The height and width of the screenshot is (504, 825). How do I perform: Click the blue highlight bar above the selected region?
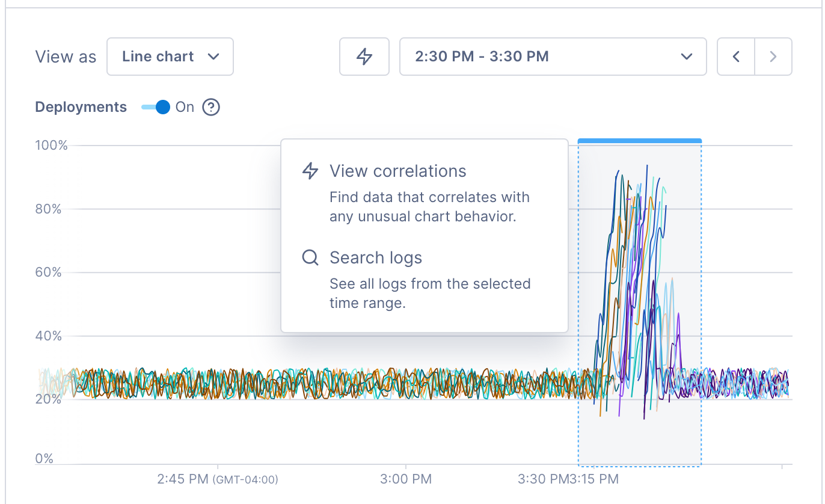[639, 140]
